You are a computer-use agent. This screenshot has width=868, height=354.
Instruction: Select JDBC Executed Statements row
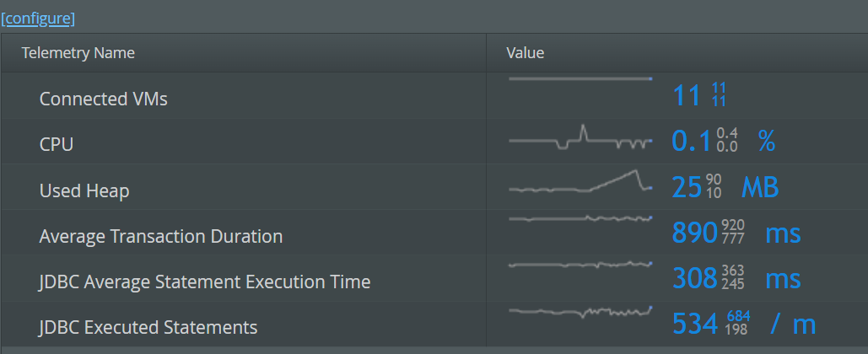pos(434,324)
